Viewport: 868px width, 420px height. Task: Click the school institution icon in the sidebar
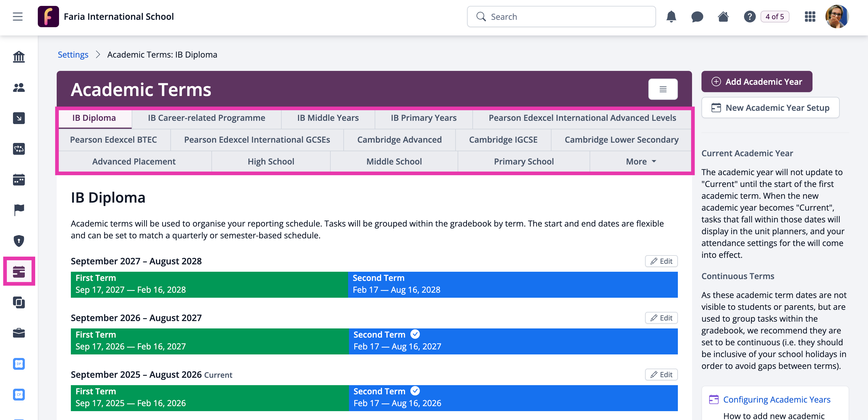tap(19, 57)
